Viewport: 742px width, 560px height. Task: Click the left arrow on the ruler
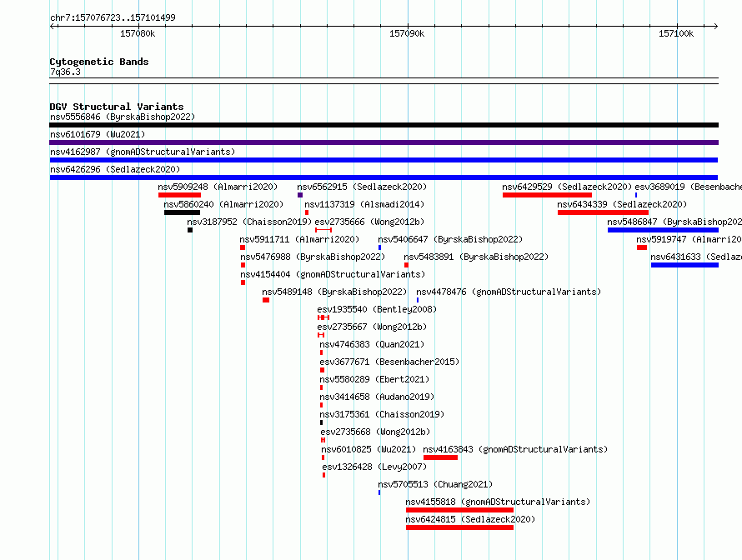(53, 27)
